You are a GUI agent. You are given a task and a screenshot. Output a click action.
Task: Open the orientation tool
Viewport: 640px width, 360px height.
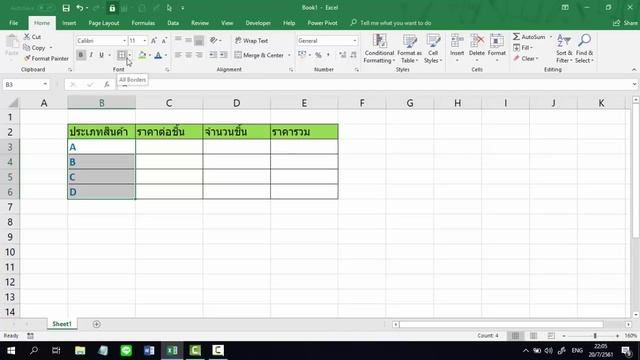click(215, 40)
